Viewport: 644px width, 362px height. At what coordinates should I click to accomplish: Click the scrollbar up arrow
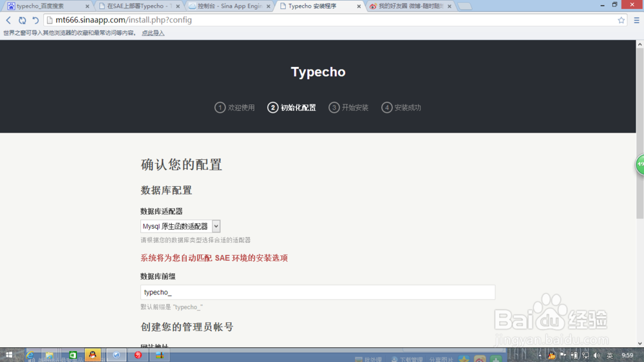point(640,44)
